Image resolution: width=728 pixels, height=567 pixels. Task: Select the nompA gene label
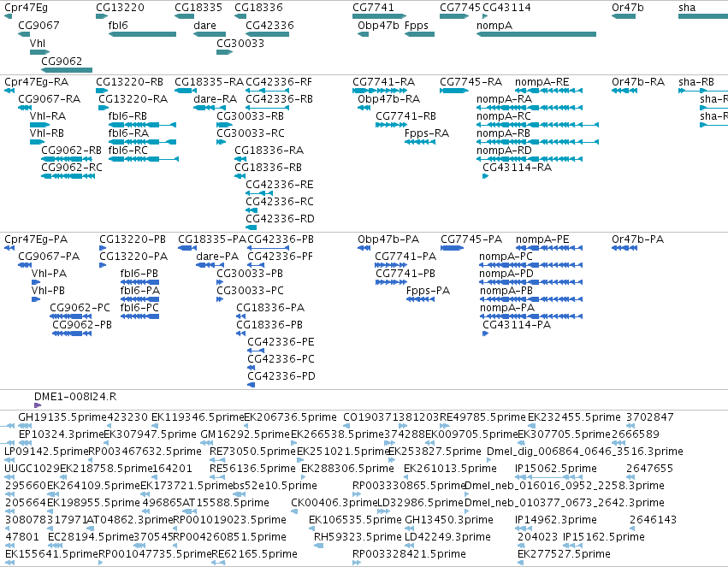pyautogui.click(x=494, y=26)
